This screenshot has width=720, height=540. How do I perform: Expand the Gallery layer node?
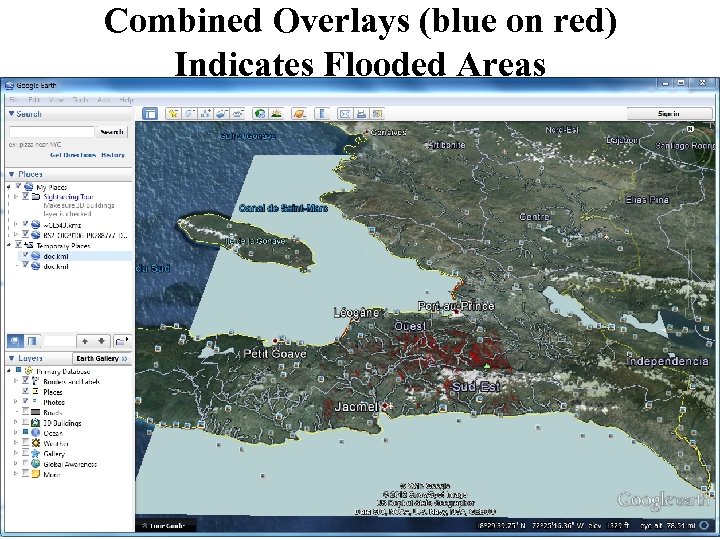(x=16, y=454)
